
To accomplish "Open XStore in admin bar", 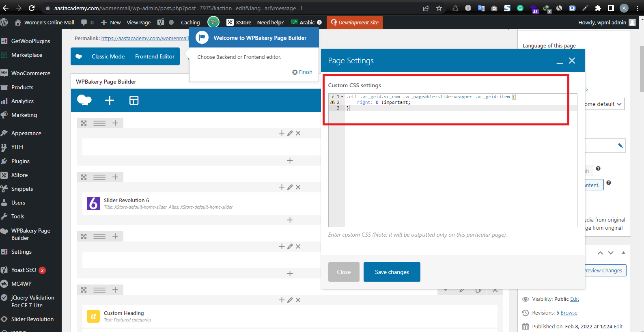I will point(239,22).
